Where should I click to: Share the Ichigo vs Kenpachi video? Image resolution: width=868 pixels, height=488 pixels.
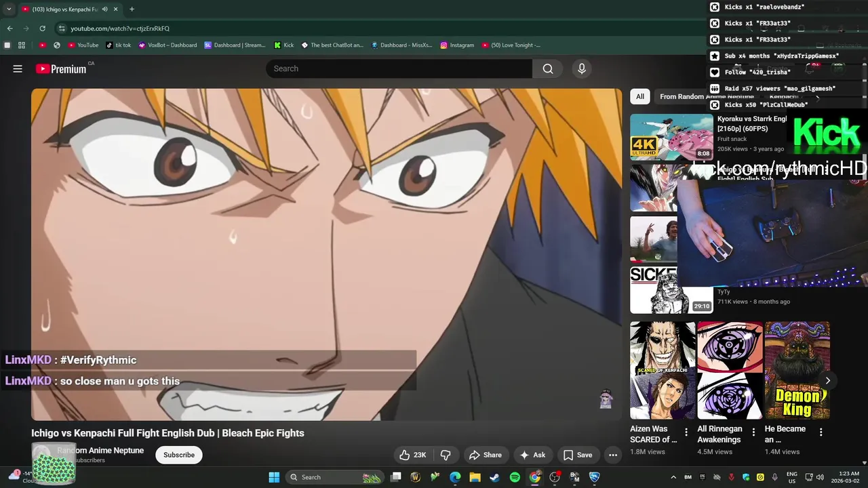[x=486, y=455]
